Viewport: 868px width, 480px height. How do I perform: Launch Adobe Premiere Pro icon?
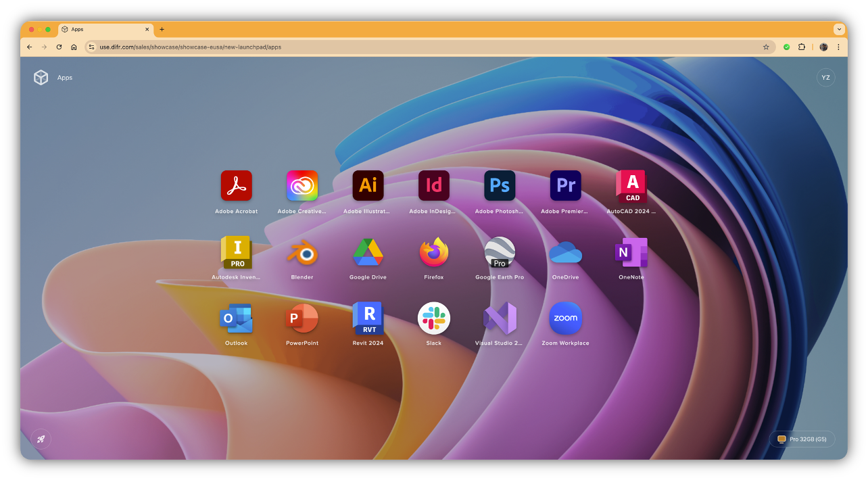pos(566,185)
